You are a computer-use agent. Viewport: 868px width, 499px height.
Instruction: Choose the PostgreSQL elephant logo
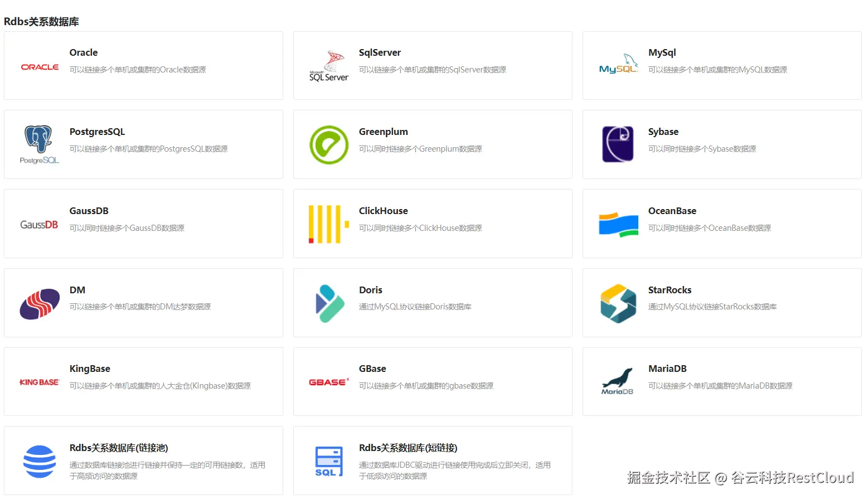[39, 144]
